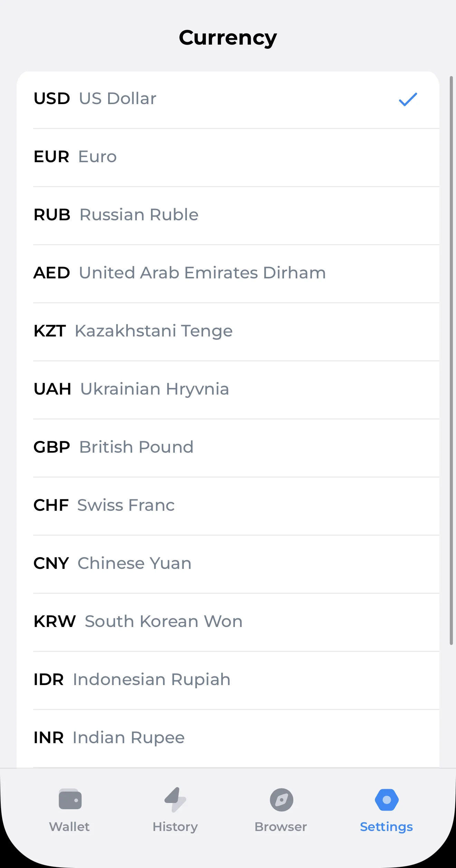This screenshot has width=456, height=868.
Task: Tap the Settings hexagon icon
Action: pos(387,800)
